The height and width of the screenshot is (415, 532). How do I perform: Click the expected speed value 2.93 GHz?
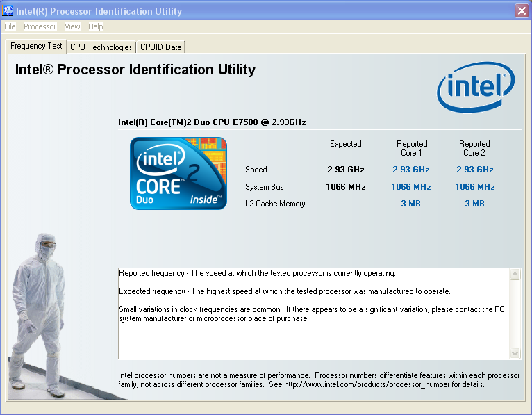point(346,170)
